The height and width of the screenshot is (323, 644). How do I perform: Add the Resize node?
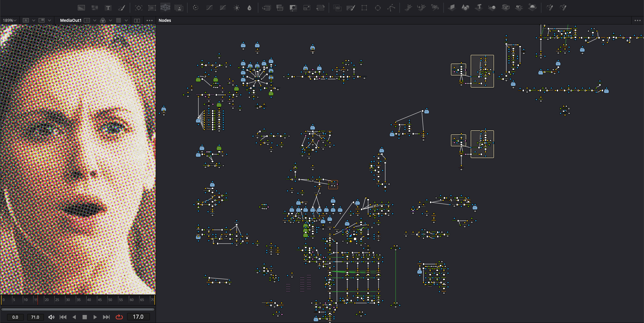pyautogui.click(x=307, y=8)
